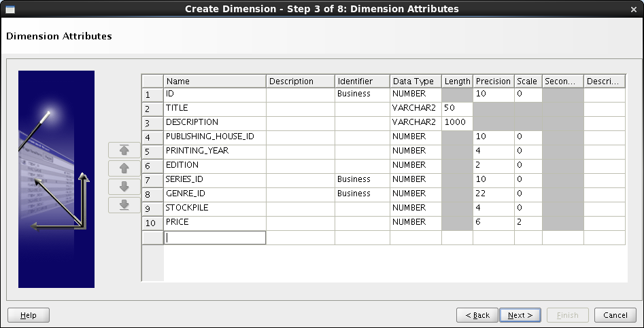Open empty Identifier cell of TITLE row
The image size is (644, 328).
click(x=362, y=109)
